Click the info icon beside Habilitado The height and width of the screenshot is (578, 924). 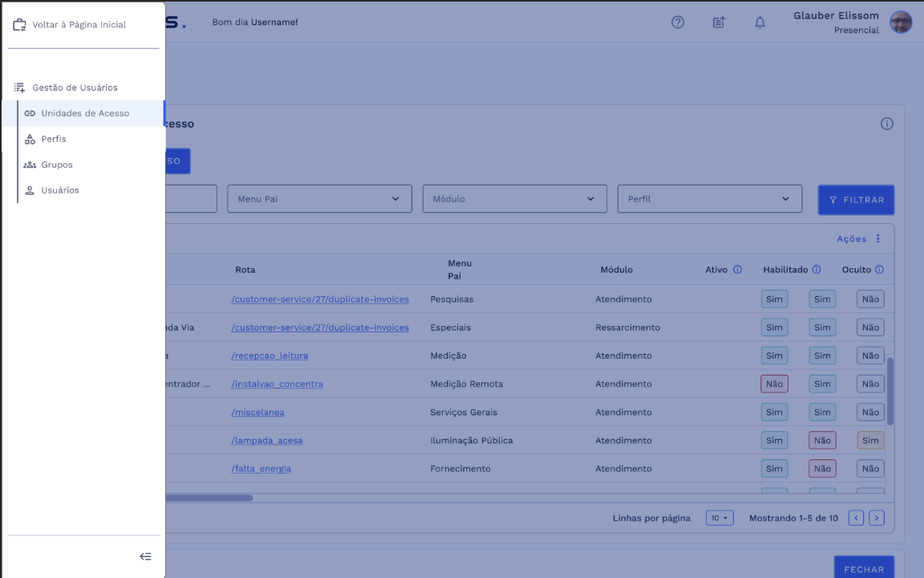tap(817, 270)
